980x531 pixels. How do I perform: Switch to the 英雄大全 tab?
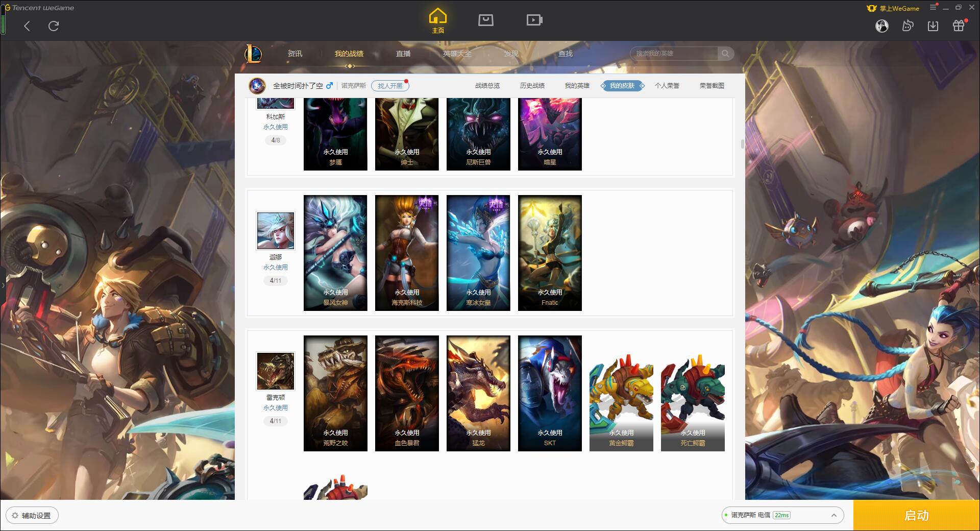457,54
